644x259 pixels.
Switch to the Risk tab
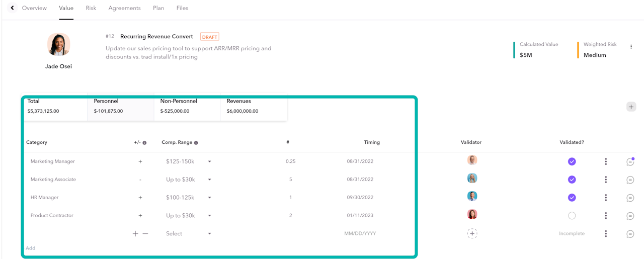click(91, 8)
